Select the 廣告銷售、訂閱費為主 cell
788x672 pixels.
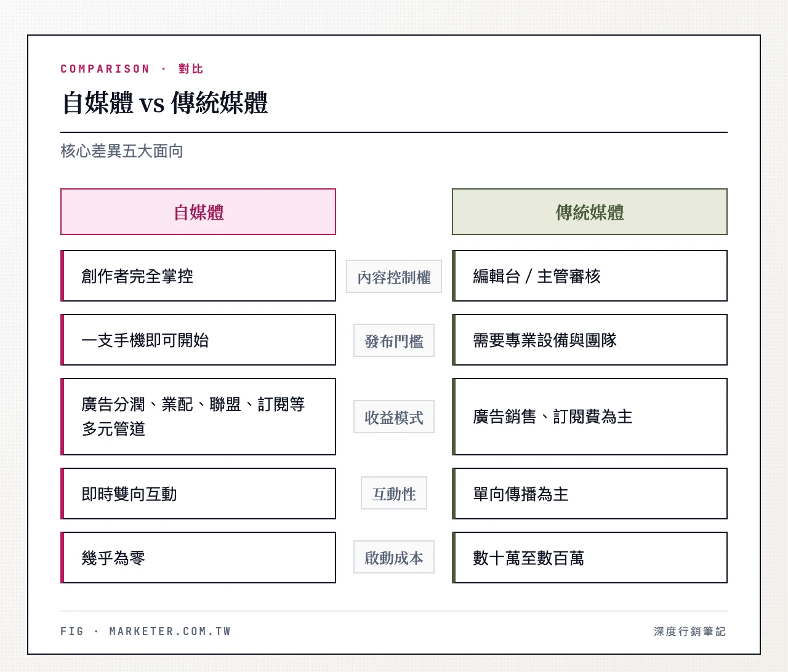590,417
